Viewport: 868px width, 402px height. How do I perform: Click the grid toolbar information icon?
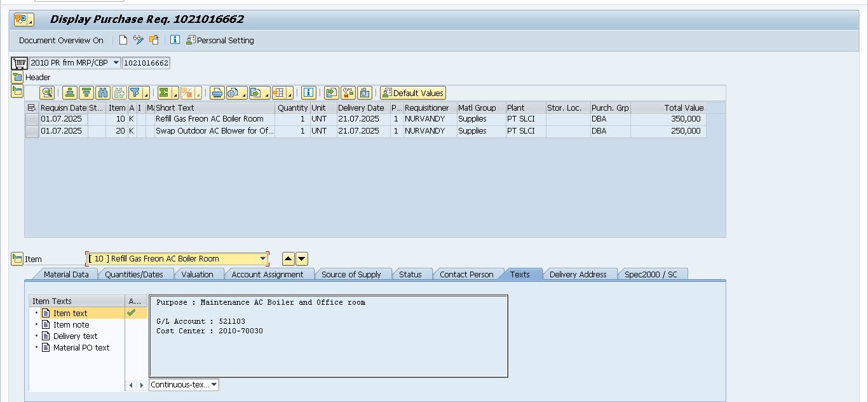[309, 93]
